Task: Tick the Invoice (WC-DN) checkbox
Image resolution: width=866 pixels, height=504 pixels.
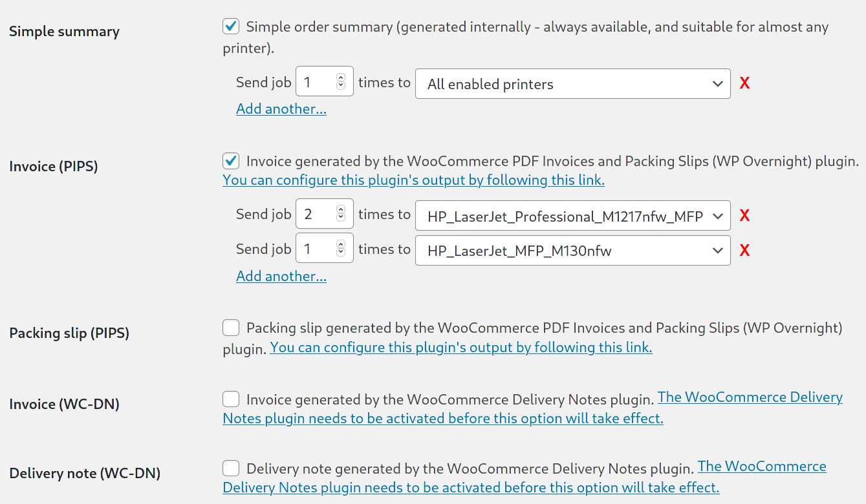Action: pyautogui.click(x=231, y=399)
